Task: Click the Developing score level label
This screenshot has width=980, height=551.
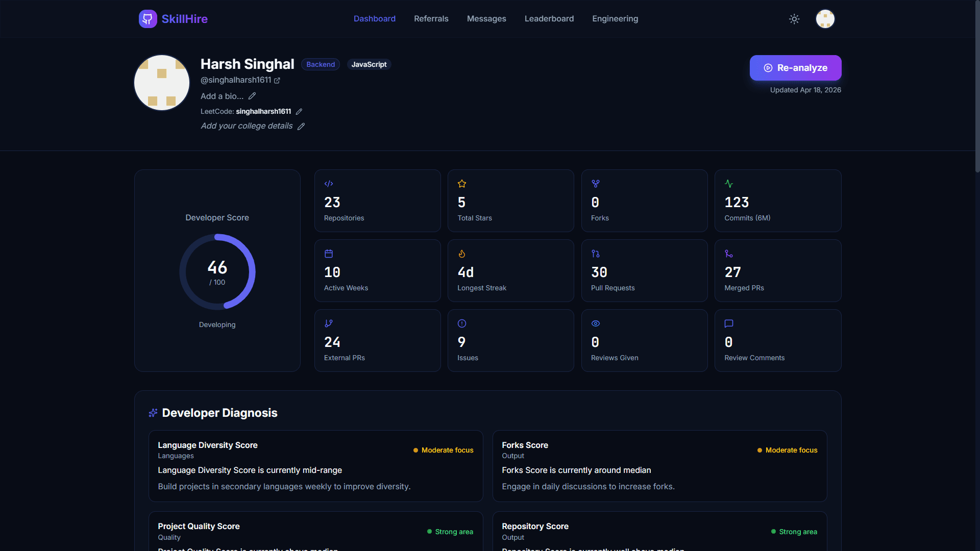Action: tap(217, 325)
